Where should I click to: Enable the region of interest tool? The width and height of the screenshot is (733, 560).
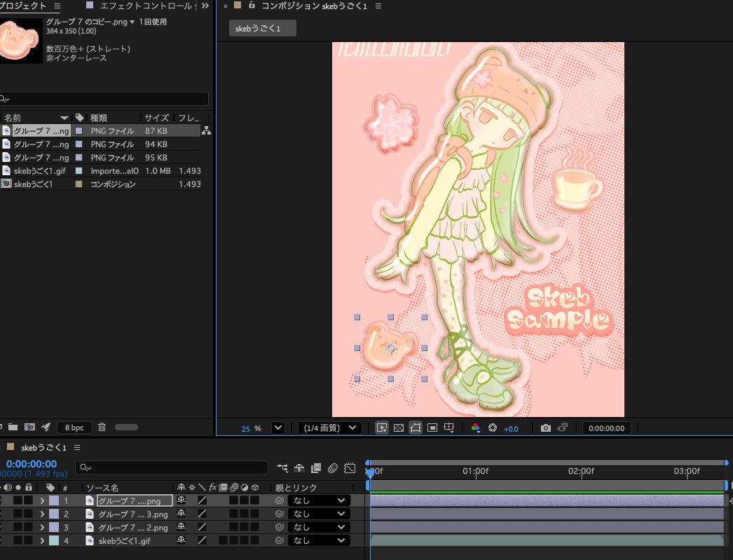point(432,428)
